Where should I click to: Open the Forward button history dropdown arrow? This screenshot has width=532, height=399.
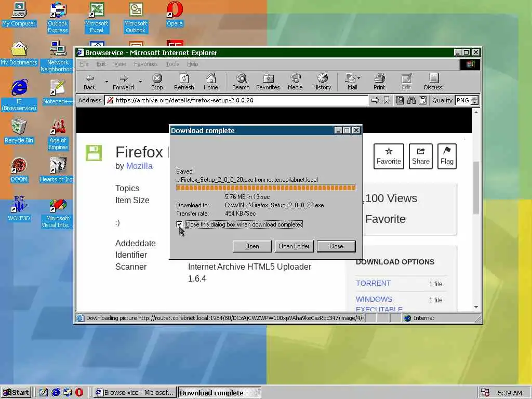(140, 82)
